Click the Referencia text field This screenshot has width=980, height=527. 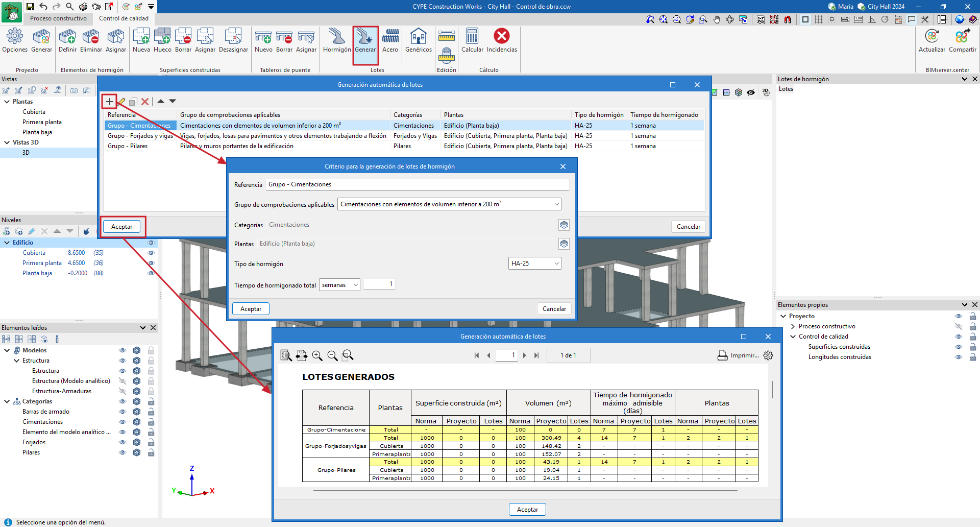tap(417, 184)
